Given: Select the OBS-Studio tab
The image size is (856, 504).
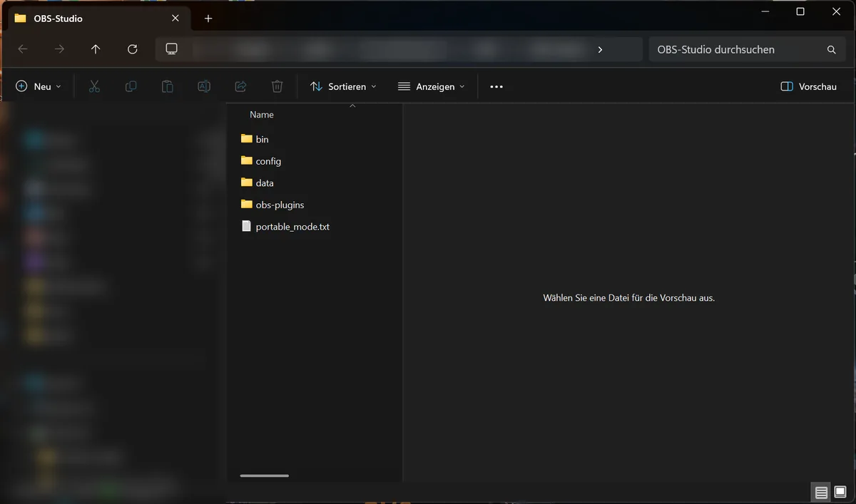Looking at the screenshot, I should coord(98,19).
